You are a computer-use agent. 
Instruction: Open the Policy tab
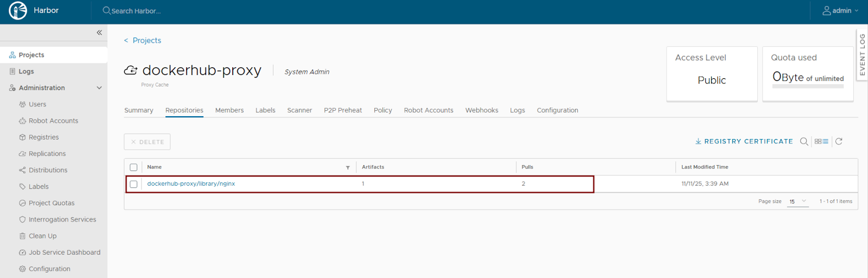383,110
